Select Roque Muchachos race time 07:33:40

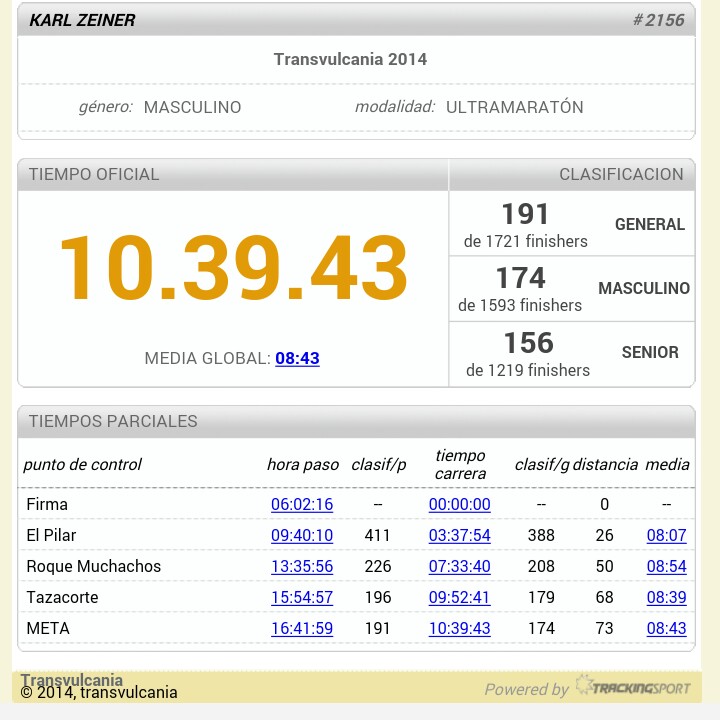459,567
